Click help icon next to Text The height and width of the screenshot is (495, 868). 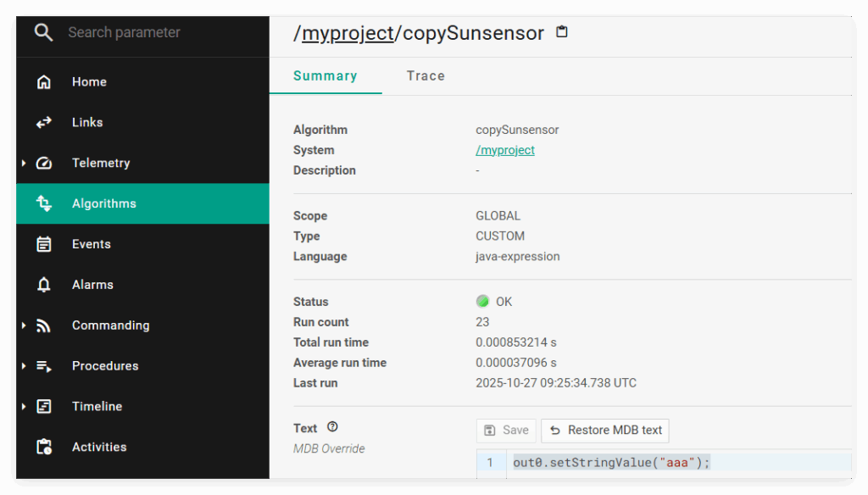[332, 427]
